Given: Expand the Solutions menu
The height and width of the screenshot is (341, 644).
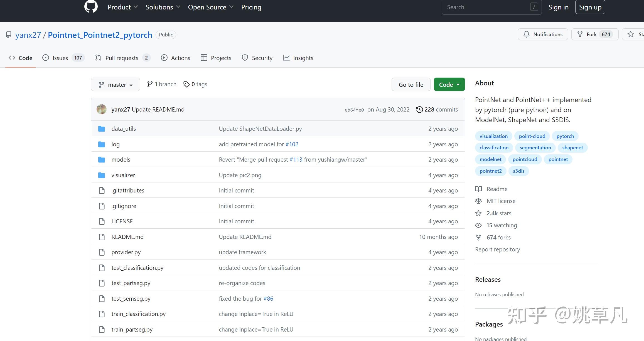Looking at the screenshot, I should [x=163, y=7].
